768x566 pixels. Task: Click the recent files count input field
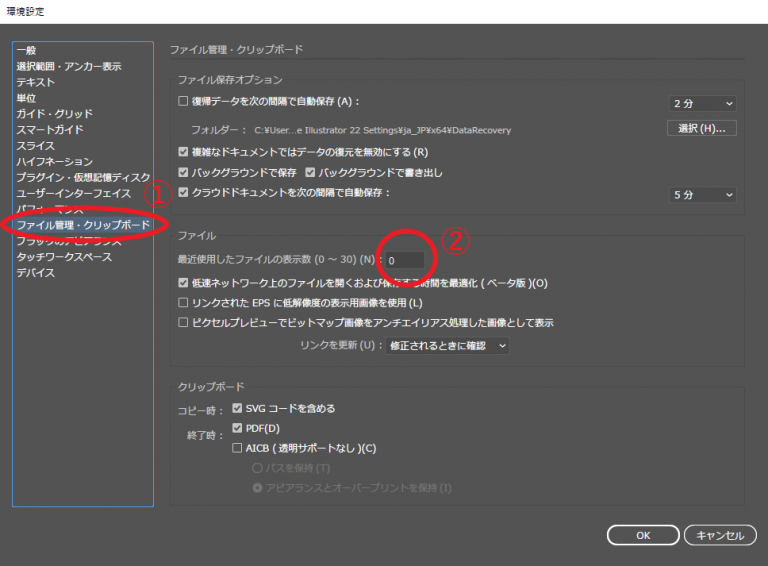pos(405,261)
